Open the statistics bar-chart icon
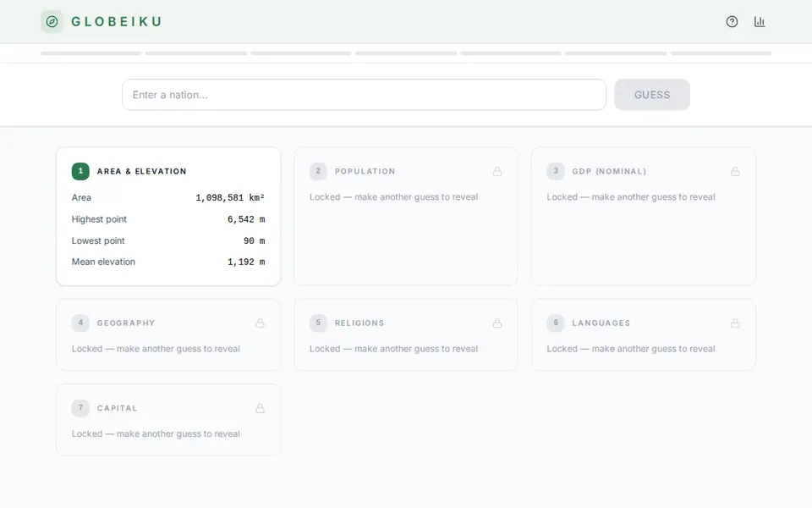Image resolution: width=812 pixels, height=508 pixels. [760, 22]
